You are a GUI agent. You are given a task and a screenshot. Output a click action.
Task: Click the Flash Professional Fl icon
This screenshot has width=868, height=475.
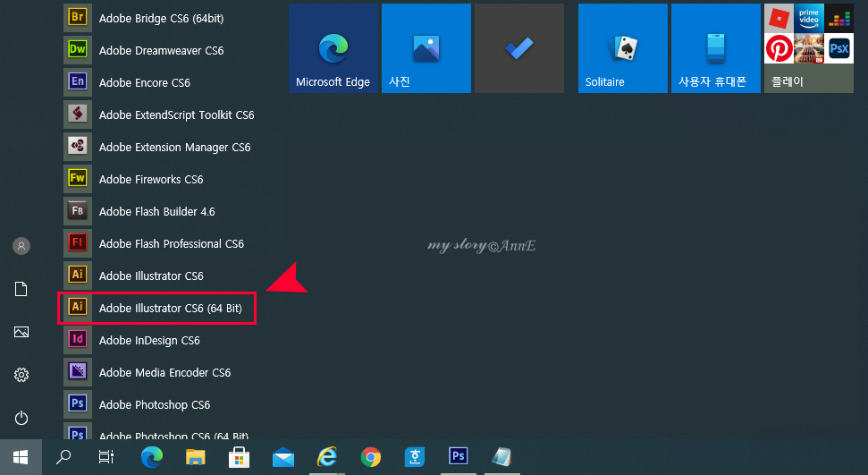tap(78, 242)
